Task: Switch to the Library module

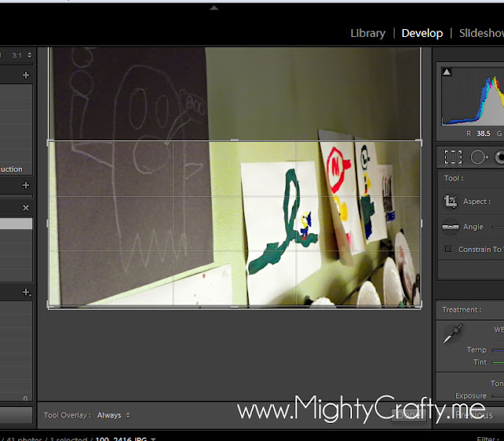Action: click(x=368, y=33)
